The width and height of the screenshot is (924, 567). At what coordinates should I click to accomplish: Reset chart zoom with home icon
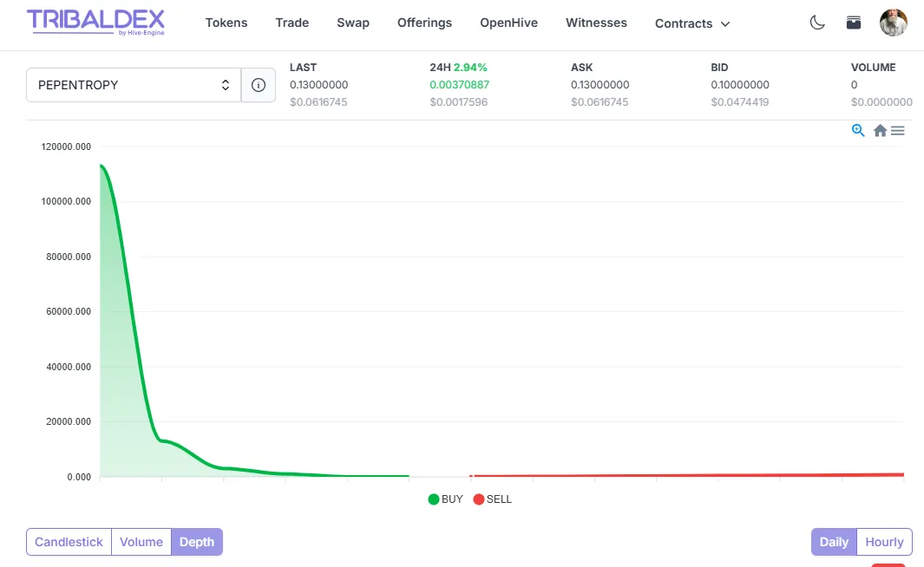pyautogui.click(x=880, y=130)
